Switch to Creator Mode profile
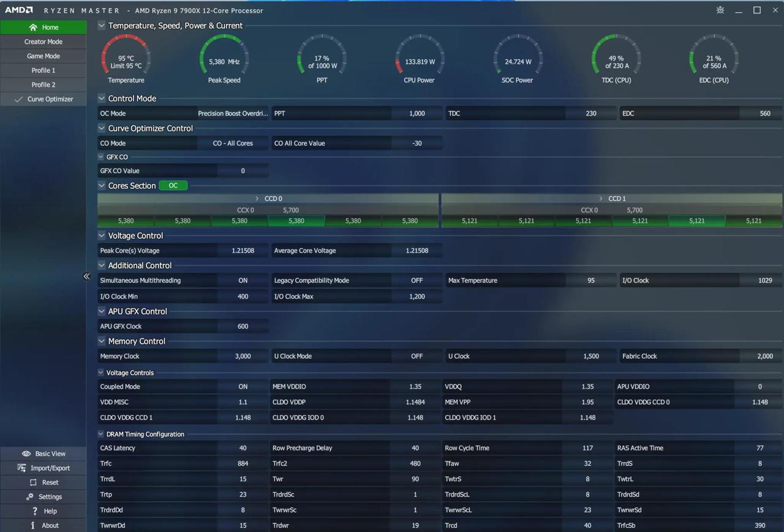 pos(43,42)
